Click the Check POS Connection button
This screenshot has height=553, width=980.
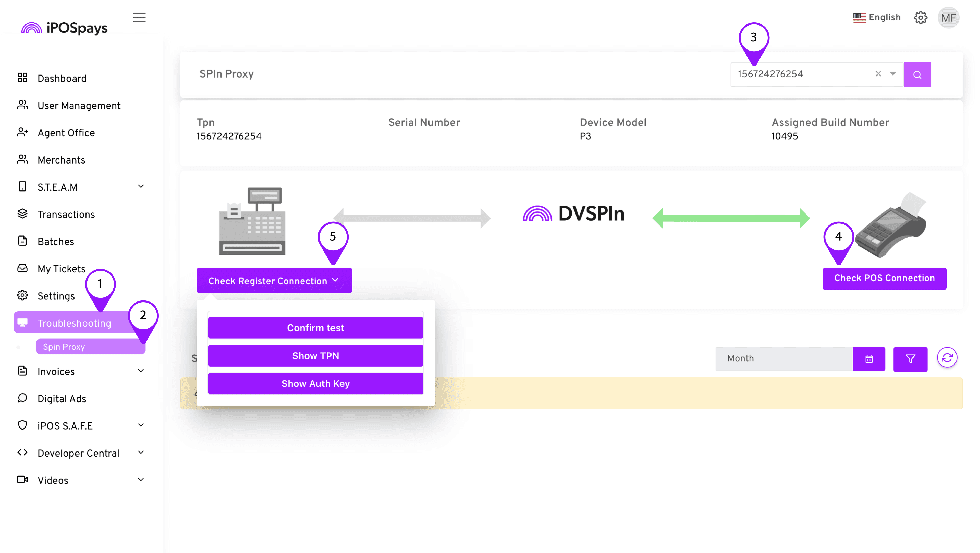(x=885, y=278)
